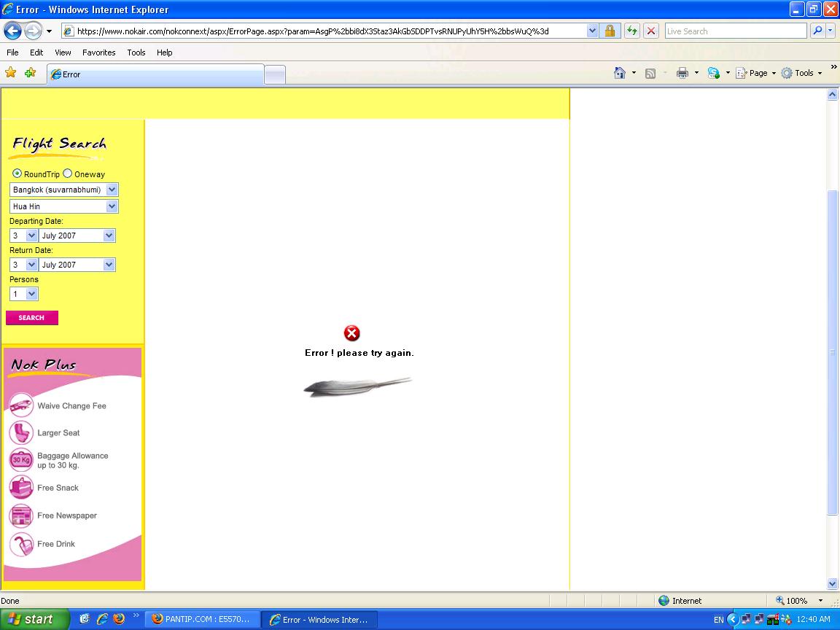Select the RoundTrip radio button
Viewport: 840px width, 630px height.
17,174
